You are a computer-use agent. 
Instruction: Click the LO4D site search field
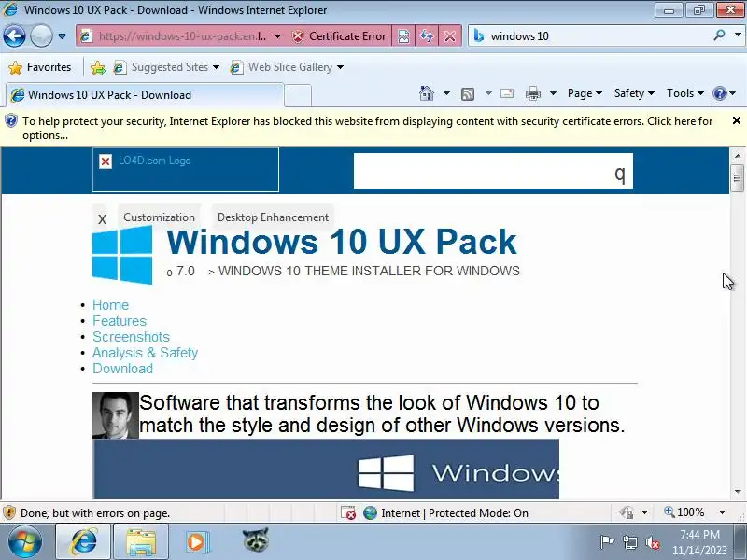point(481,171)
